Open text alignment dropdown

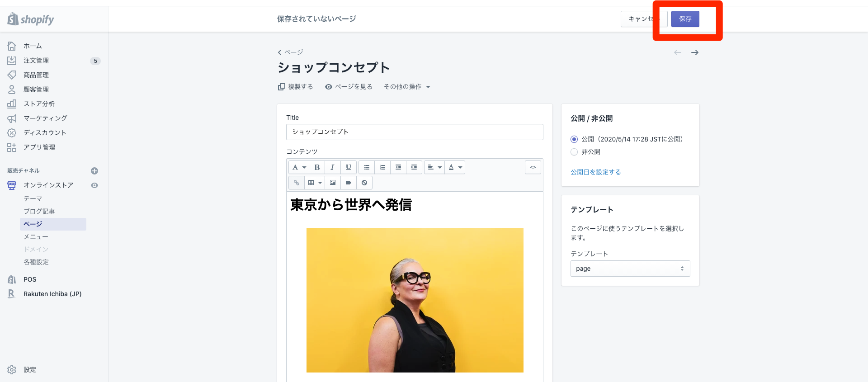434,167
